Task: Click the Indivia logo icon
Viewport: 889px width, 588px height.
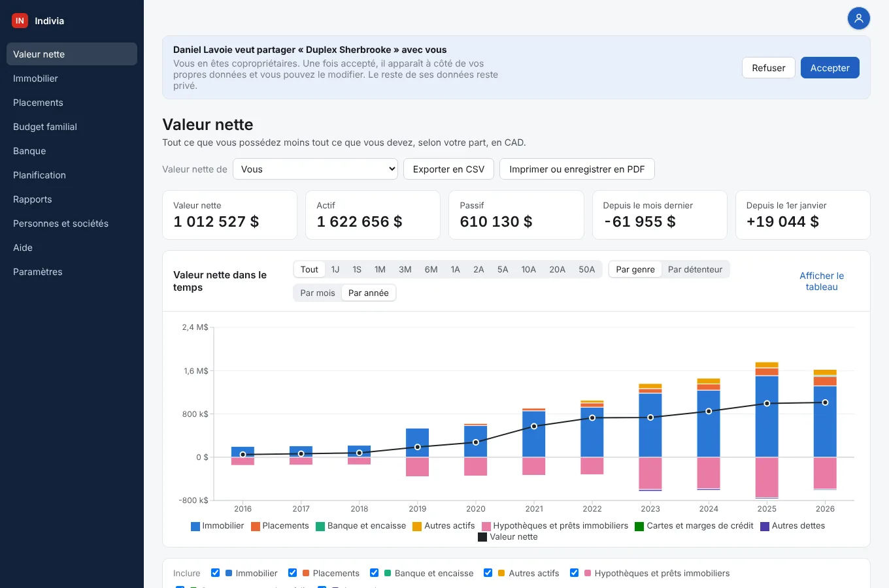Action: pyautogui.click(x=20, y=21)
